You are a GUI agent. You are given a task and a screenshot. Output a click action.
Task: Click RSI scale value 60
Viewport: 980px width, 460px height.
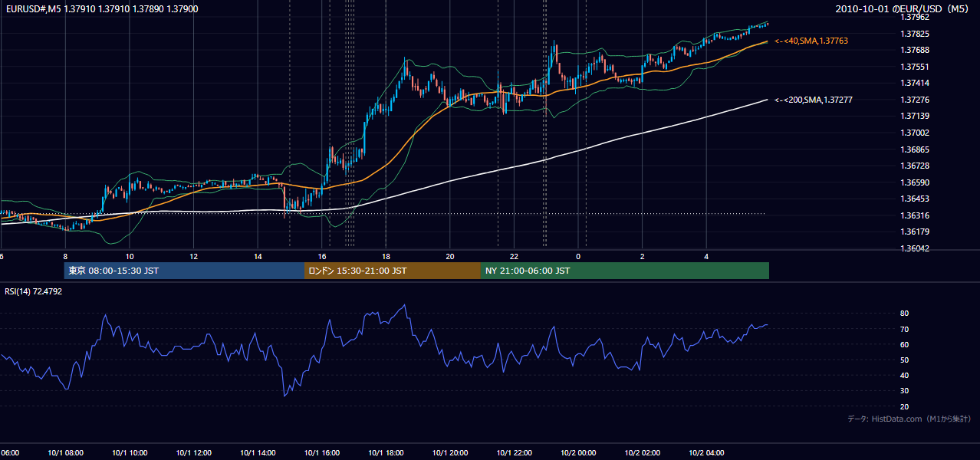click(904, 344)
